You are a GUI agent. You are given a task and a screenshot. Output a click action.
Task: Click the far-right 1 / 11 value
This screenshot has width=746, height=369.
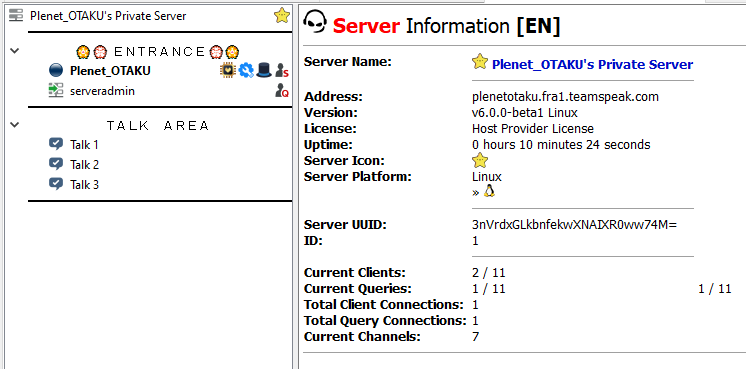pyautogui.click(x=715, y=289)
